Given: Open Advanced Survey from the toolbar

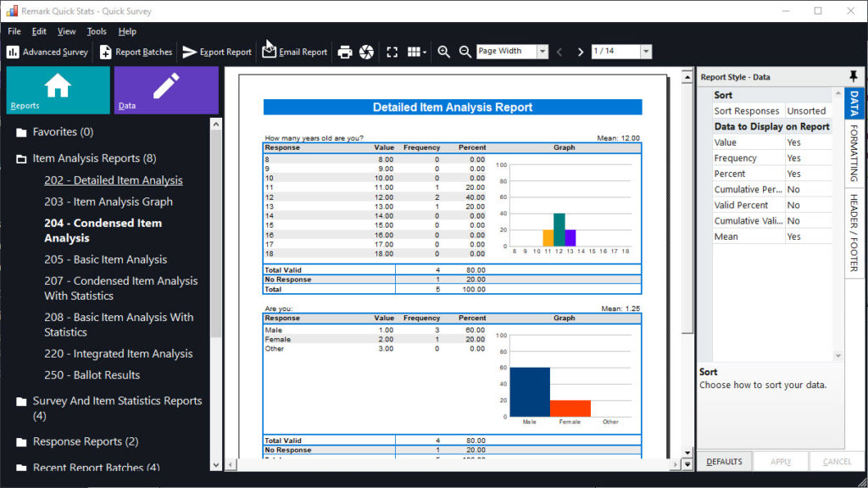Looking at the screenshot, I should (x=46, y=52).
